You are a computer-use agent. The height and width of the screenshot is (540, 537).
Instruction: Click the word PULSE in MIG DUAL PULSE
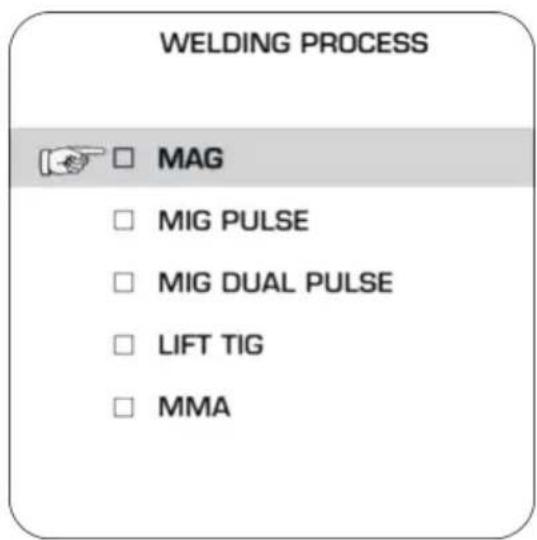350,283
